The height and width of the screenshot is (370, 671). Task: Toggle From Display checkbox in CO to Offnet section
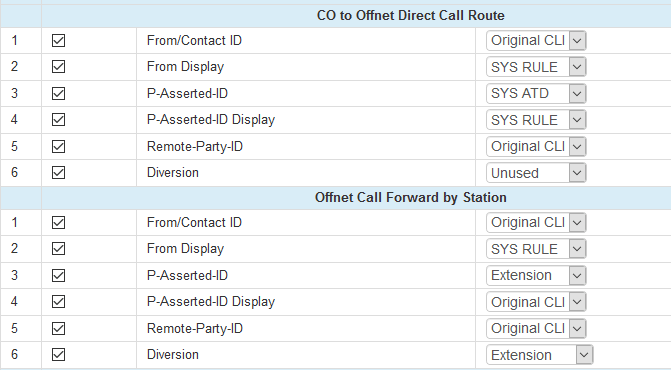tap(58, 67)
